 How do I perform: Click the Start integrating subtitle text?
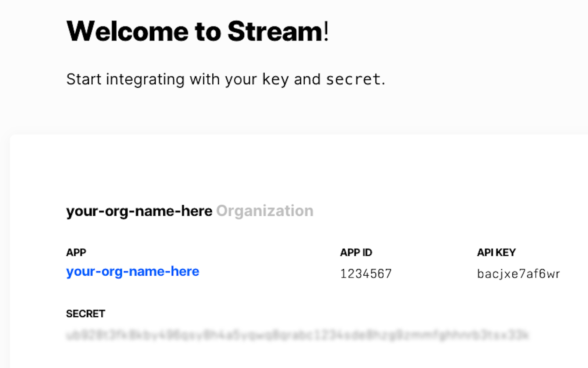[x=226, y=79]
